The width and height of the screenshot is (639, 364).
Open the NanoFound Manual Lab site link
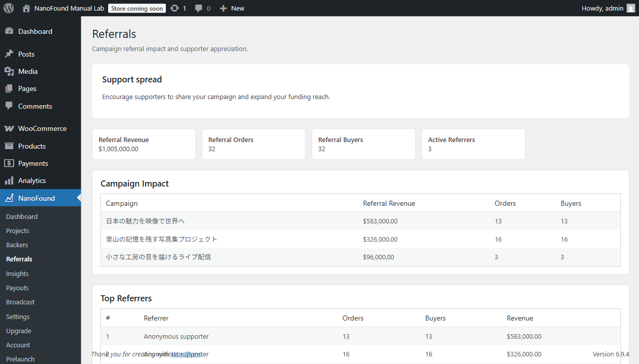(69, 8)
